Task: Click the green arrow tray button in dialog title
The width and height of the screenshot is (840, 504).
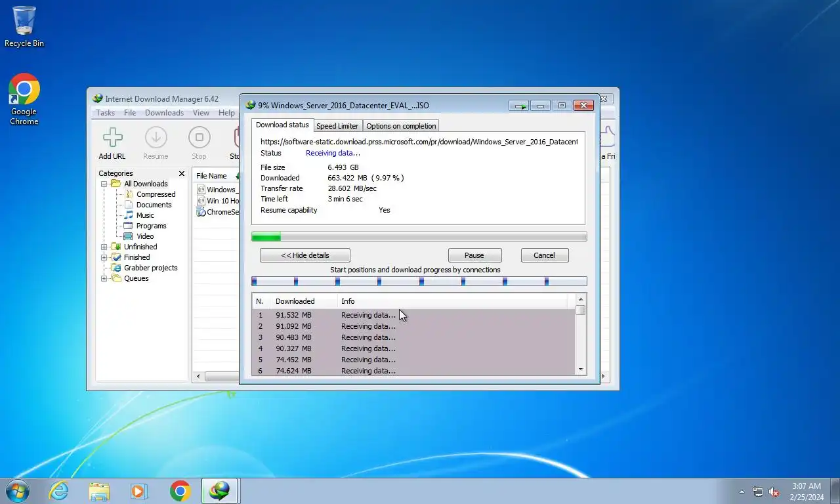Action: click(518, 106)
